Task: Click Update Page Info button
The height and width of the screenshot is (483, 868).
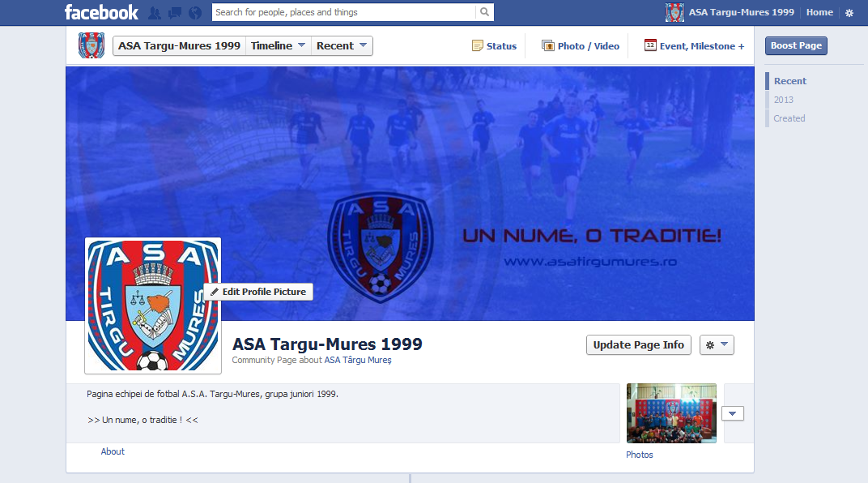Action: (639, 345)
